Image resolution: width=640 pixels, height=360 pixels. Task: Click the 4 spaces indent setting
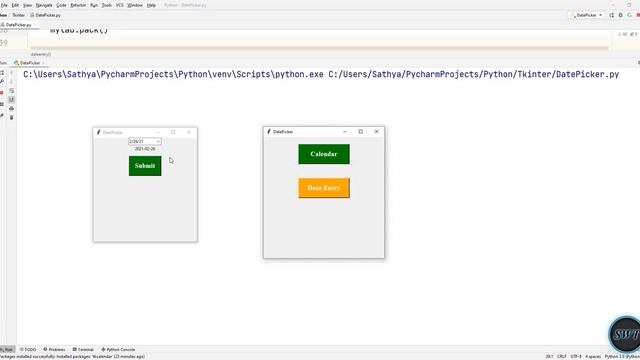(593, 356)
